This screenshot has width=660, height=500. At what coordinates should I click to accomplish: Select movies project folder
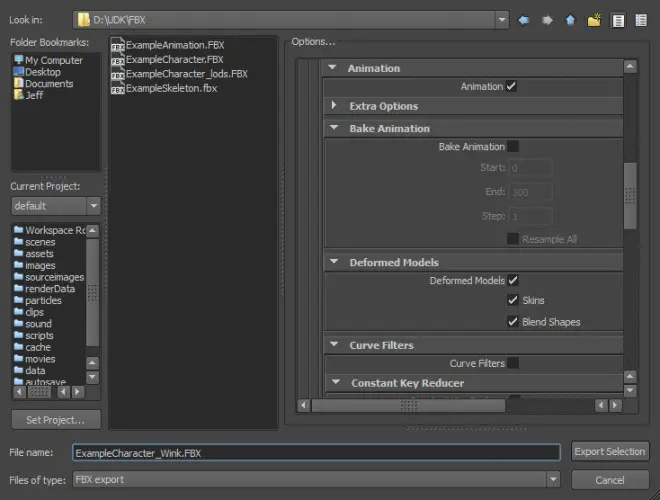[35, 359]
